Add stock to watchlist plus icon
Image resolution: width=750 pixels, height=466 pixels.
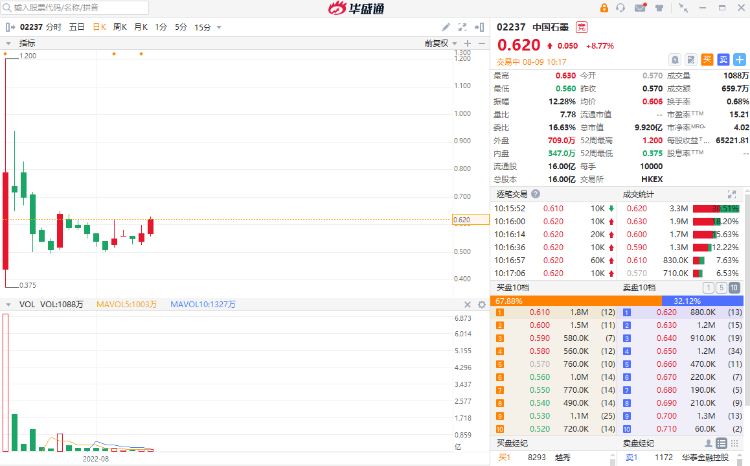click(739, 60)
